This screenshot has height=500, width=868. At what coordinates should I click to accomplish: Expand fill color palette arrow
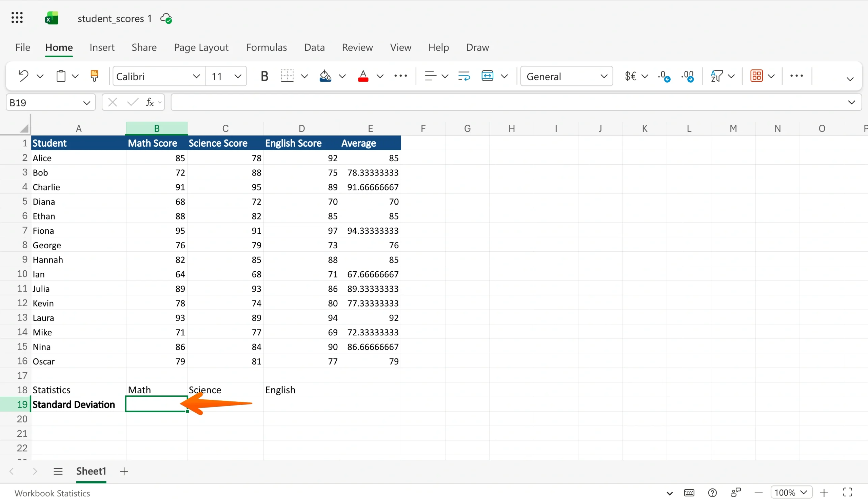(x=342, y=76)
